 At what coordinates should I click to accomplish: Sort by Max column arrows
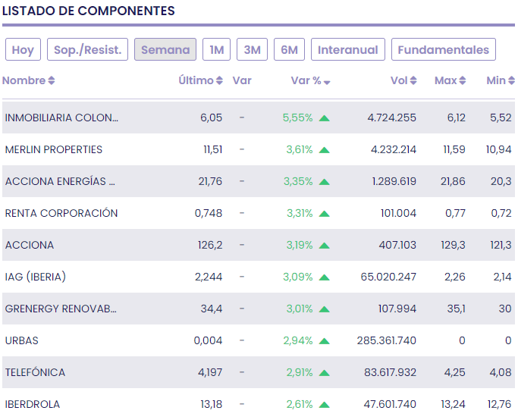pos(463,81)
